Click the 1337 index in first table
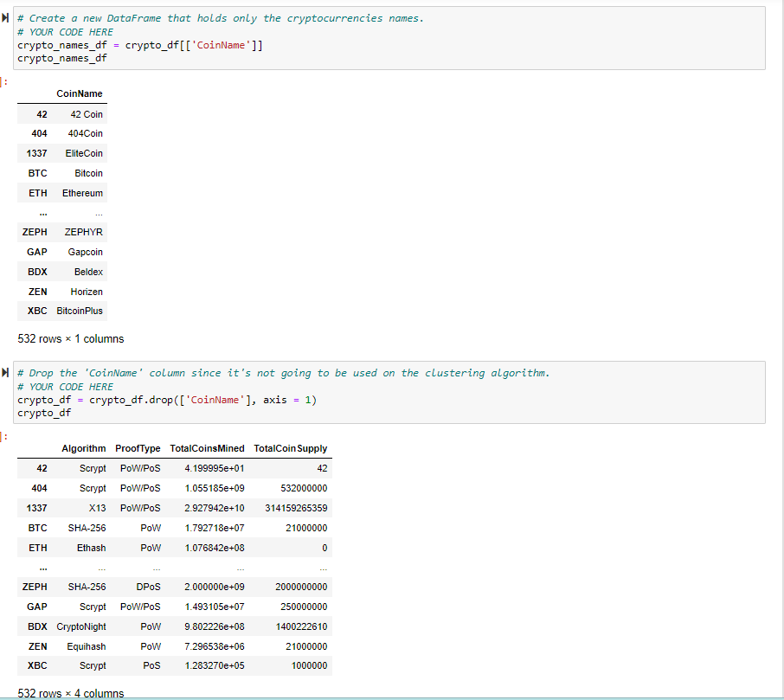784x700 pixels. coord(37,153)
